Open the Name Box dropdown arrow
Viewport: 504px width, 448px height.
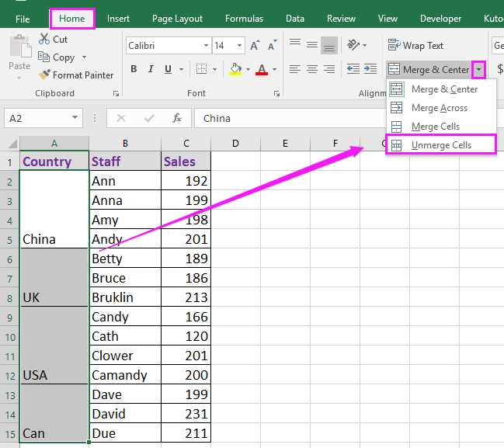[75, 117]
